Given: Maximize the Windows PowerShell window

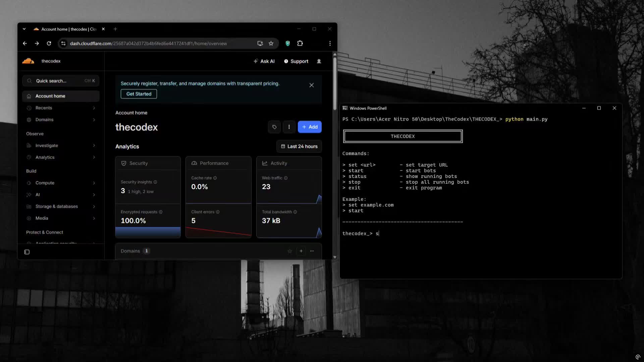Looking at the screenshot, I should [x=599, y=108].
